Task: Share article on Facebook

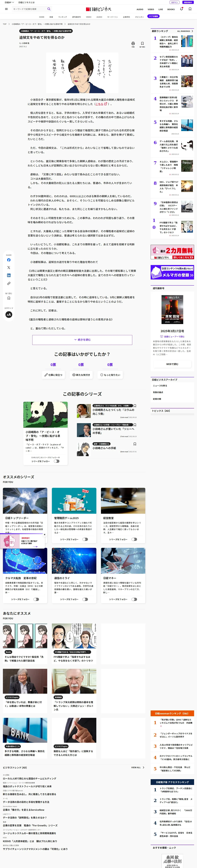Action: (9, 260)
